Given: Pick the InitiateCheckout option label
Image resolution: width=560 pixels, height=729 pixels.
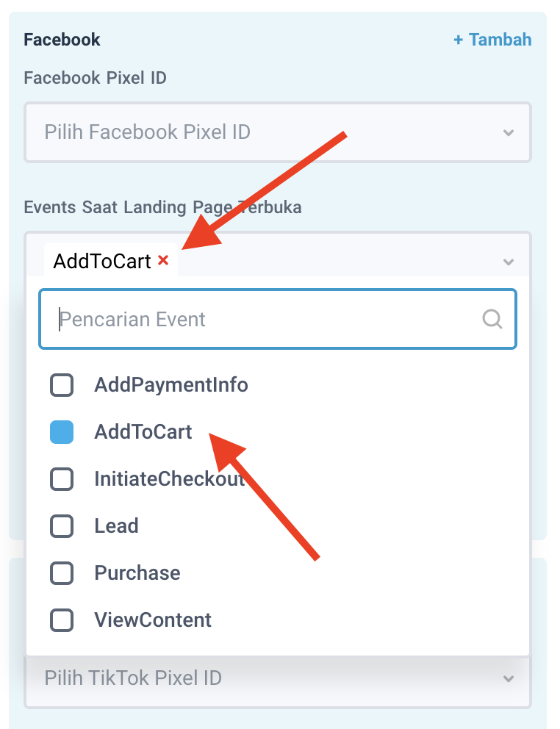Looking at the screenshot, I should (x=169, y=479).
